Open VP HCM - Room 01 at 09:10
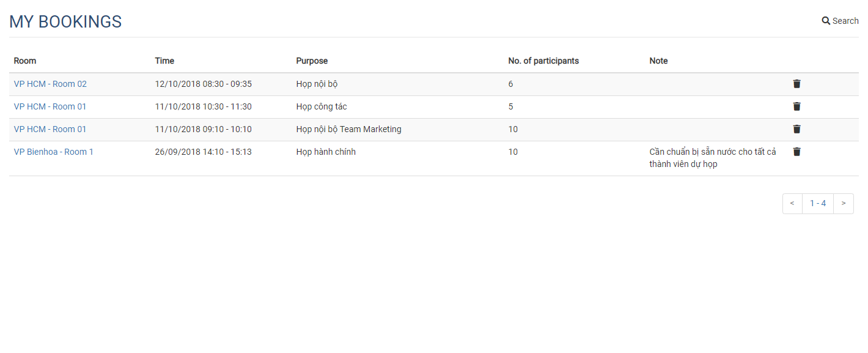Screen dimensions: 868x353 (50, 129)
